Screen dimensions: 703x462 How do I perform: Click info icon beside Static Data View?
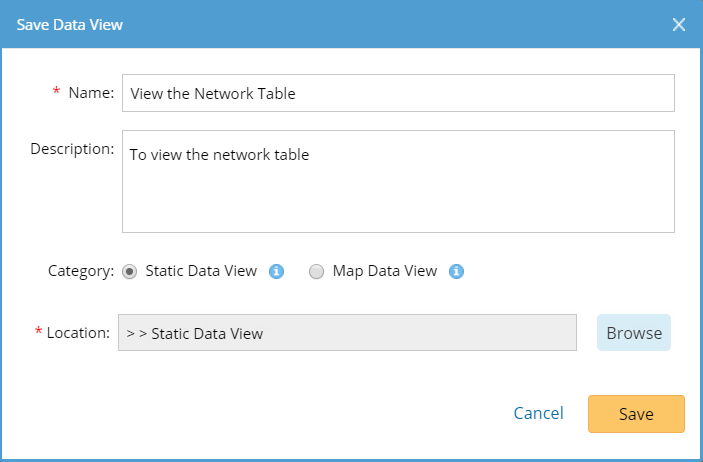pos(276,271)
